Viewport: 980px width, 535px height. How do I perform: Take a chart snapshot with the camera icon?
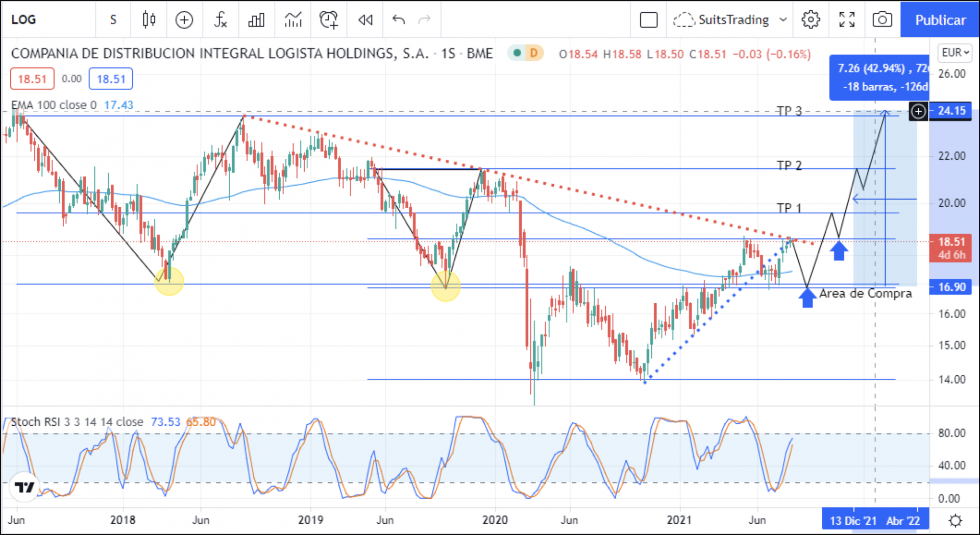pyautogui.click(x=882, y=20)
